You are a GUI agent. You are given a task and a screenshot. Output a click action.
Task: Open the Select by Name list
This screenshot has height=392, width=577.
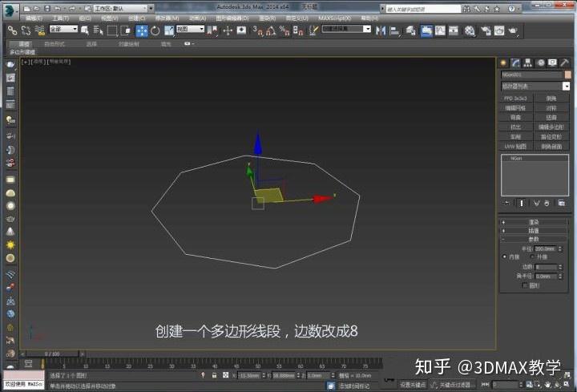pos(98,30)
